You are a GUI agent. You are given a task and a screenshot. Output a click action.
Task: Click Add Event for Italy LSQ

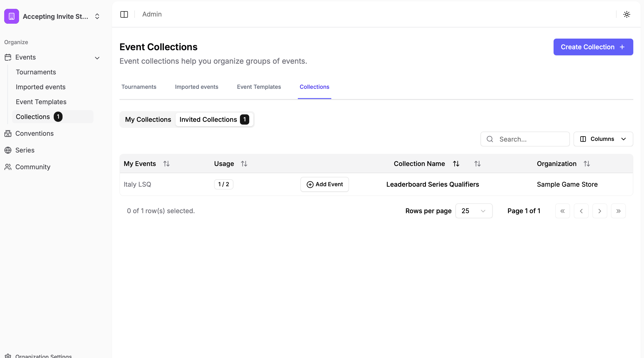[x=324, y=184]
